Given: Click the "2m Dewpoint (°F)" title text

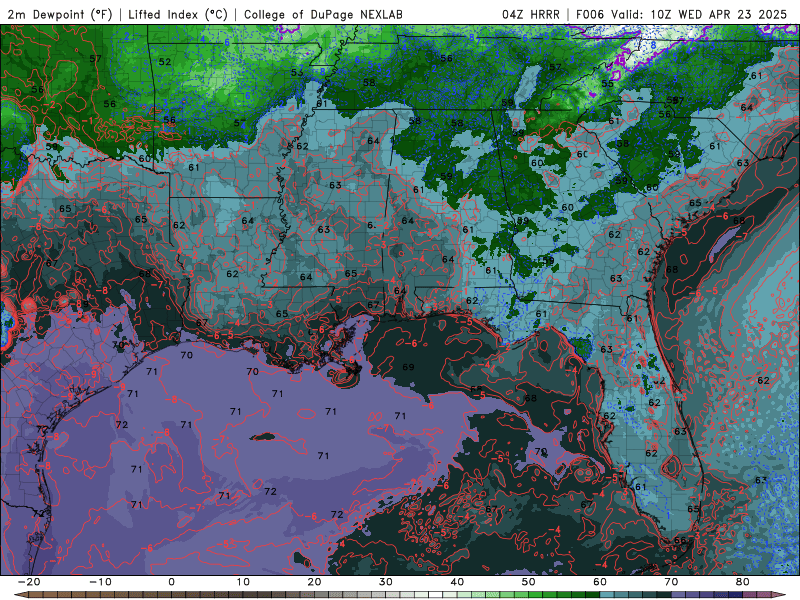Looking at the screenshot, I should (x=60, y=14).
